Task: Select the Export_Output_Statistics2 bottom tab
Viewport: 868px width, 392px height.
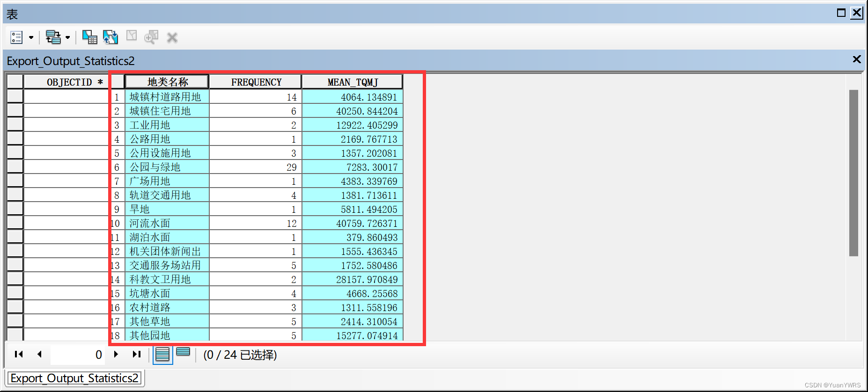Action: coord(75,378)
